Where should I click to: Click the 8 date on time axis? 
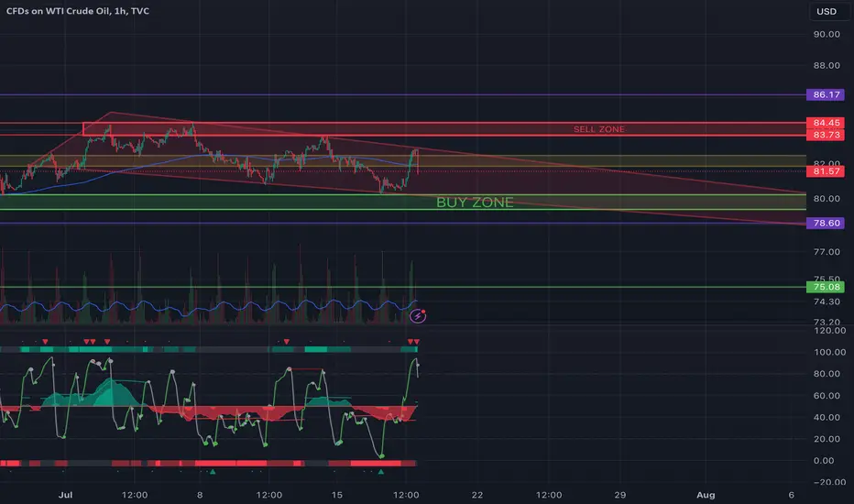click(x=200, y=495)
